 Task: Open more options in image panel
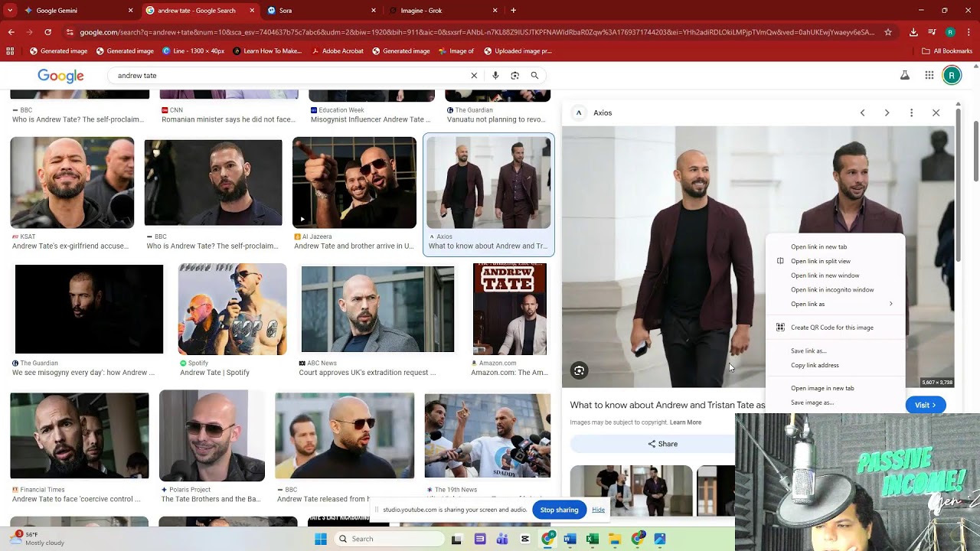coord(911,112)
